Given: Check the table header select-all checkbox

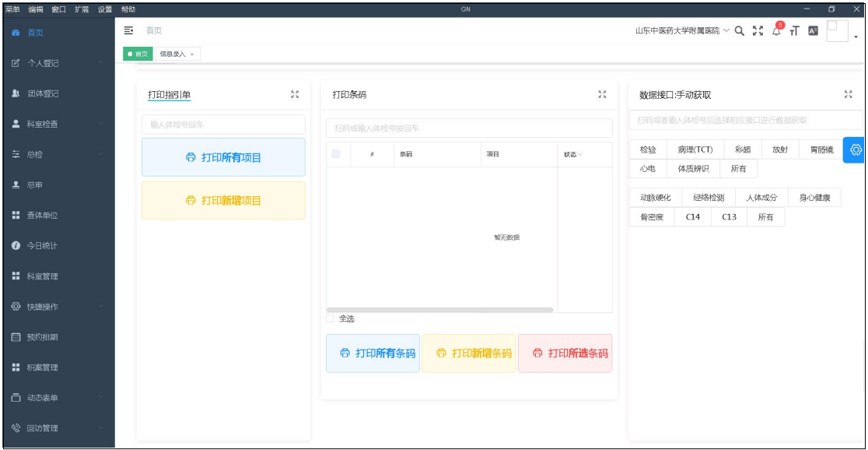Looking at the screenshot, I should (x=336, y=154).
